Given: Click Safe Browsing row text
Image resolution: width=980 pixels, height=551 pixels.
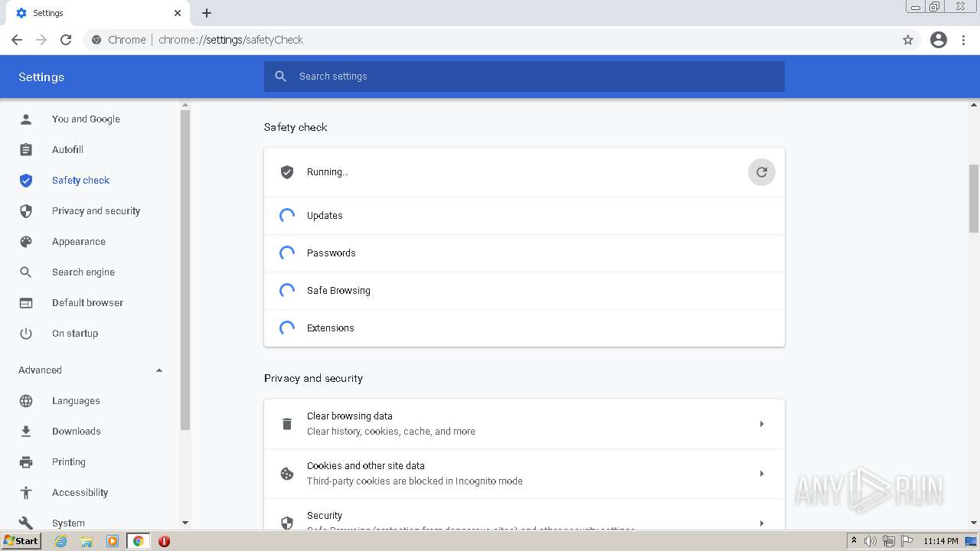Looking at the screenshot, I should [x=338, y=291].
